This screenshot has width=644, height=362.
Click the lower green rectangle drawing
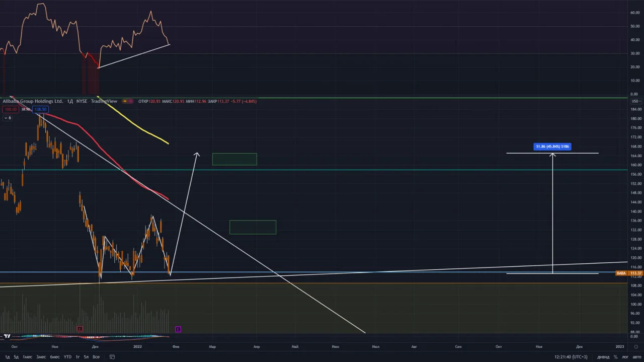point(253,227)
